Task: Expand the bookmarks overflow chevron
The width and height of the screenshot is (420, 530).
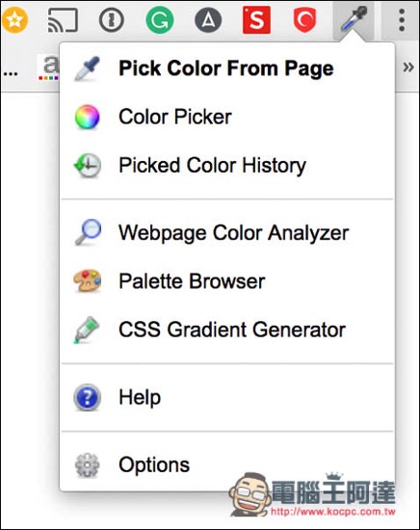Action: 408,67
